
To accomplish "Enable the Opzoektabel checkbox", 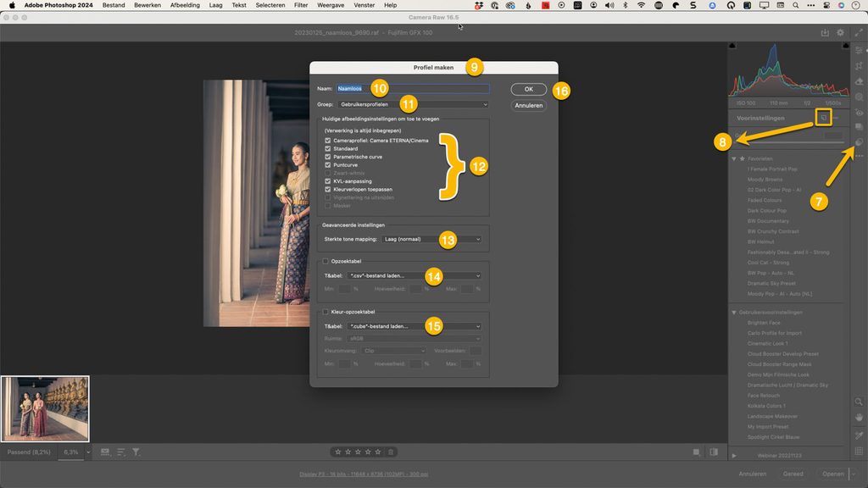I will pos(325,261).
